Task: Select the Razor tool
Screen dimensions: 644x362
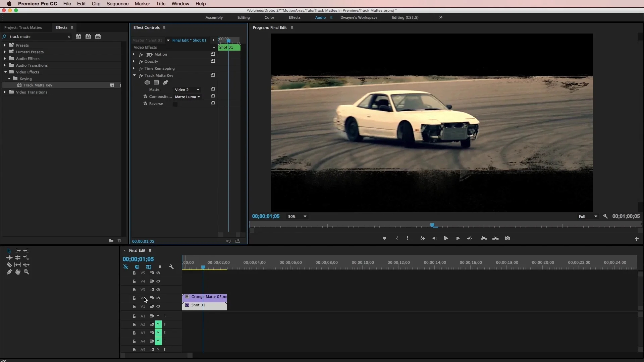Action: point(9,265)
